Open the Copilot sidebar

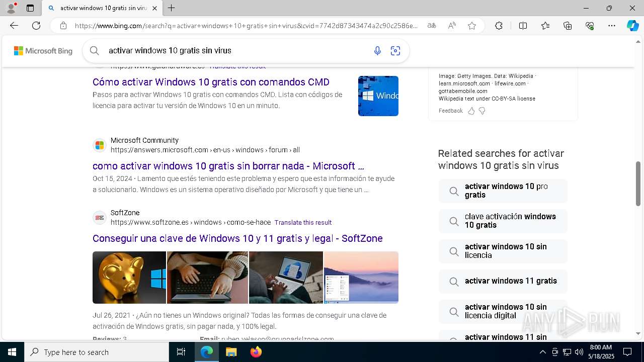[x=632, y=26]
